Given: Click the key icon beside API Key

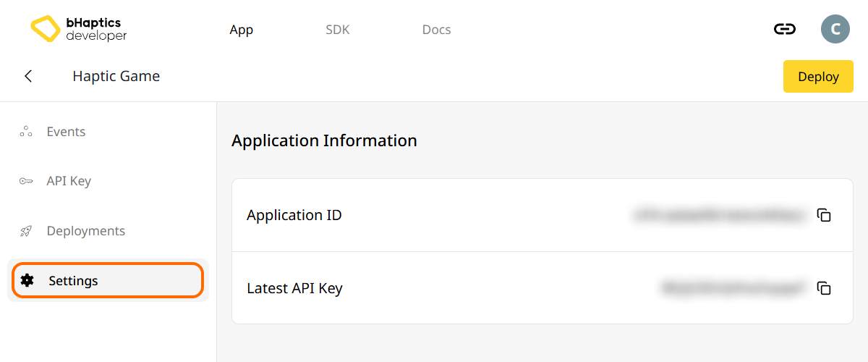Looking at the screenshot, I should point(26,181).
